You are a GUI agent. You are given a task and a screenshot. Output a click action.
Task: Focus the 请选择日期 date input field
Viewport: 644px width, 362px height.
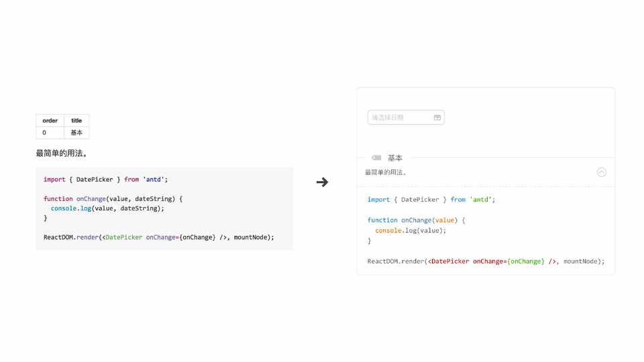[400, 117]
